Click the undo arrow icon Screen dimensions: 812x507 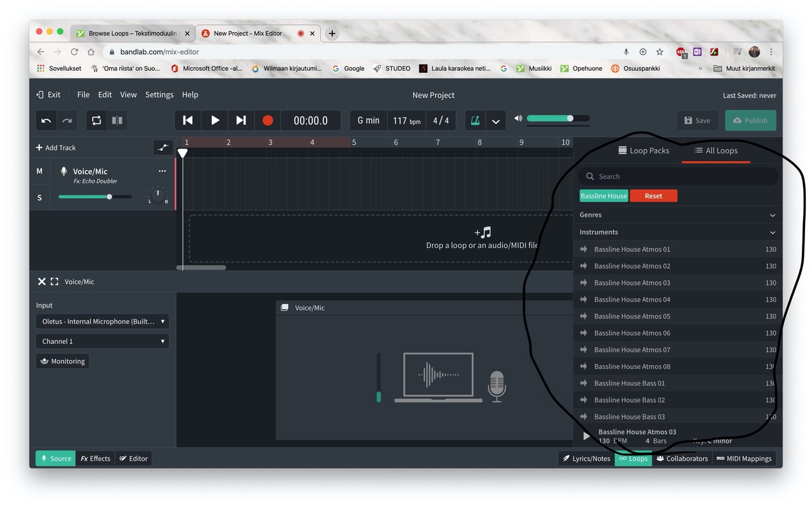pyautogui.click(x=46, y=121)
